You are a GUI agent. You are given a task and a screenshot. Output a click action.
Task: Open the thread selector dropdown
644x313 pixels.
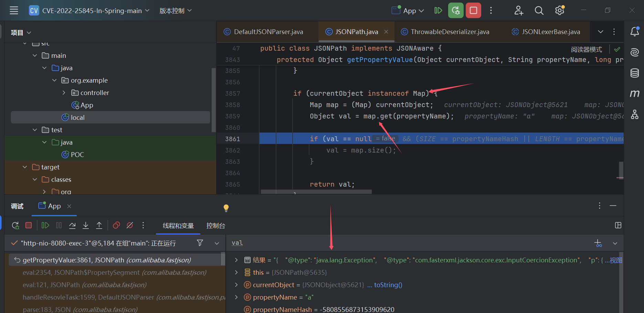217,243
